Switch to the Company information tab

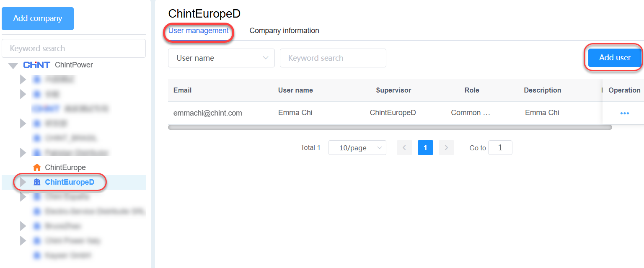click(x=284, y=31)
